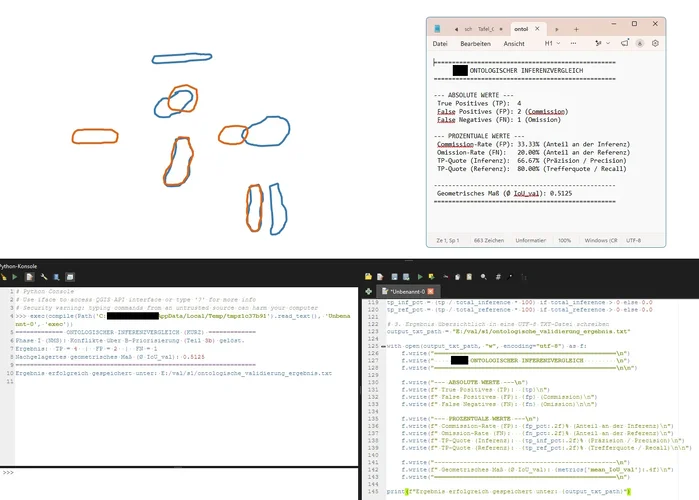Image resolution: width=699 pixels, height=500 pixels.
Task: Click the >>> console input prompt
Action: pos(8,472)
